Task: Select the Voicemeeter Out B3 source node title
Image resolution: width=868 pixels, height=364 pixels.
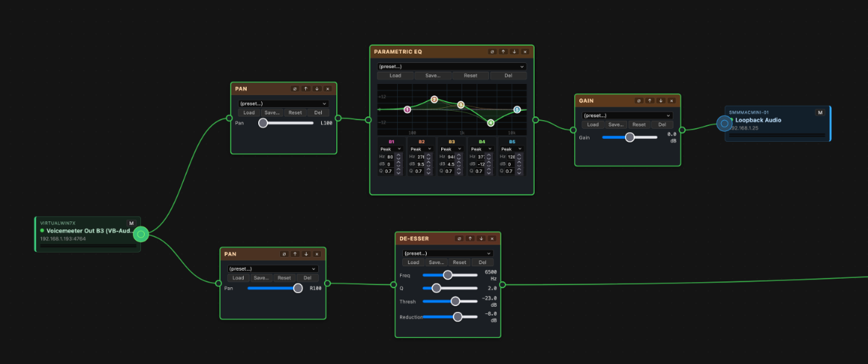Action: click(90, 230)
